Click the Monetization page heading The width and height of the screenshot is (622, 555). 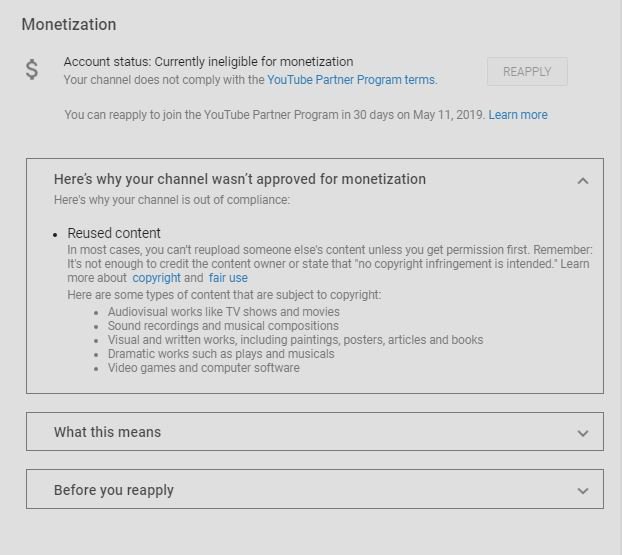point(69,24)
